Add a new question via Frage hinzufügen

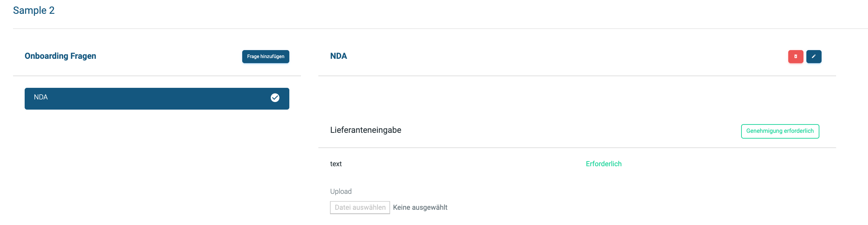tap(266, 57)
